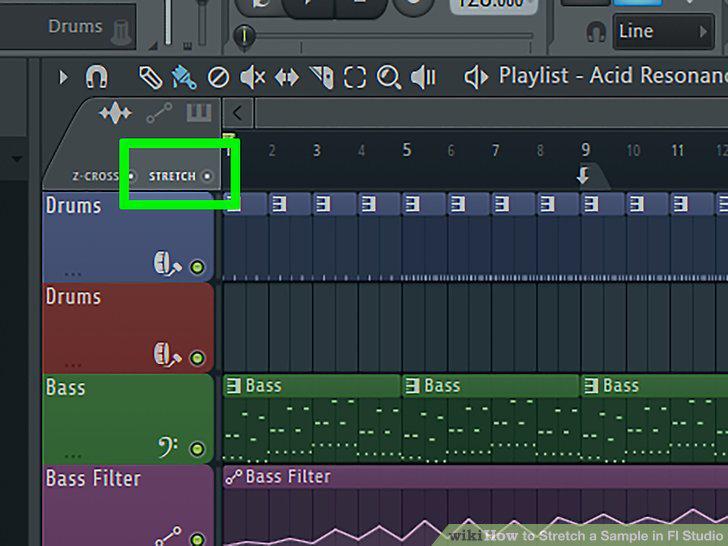Mute the Bass track
728x546 pixels.
coord(197,449)
